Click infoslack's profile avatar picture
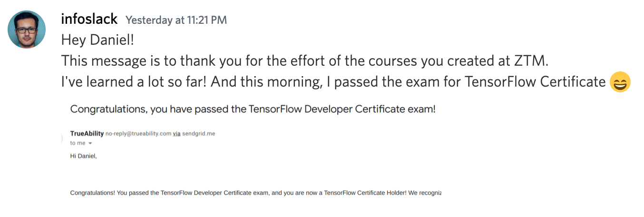644x217 pixels. pyautogui.click(x=27, y=30)
